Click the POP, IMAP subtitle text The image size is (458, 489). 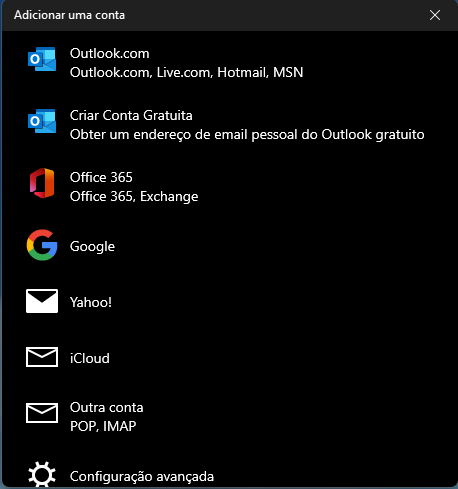(103, 426)
